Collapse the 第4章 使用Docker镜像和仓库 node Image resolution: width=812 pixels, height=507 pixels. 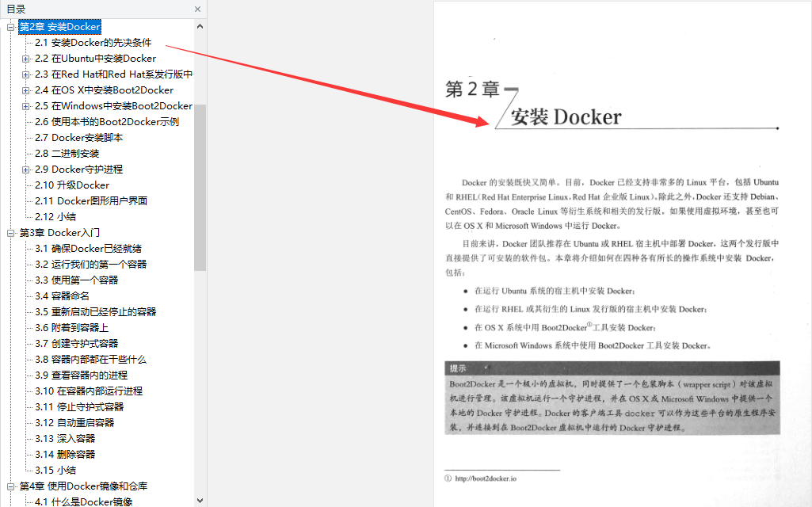tap(10, 487)
